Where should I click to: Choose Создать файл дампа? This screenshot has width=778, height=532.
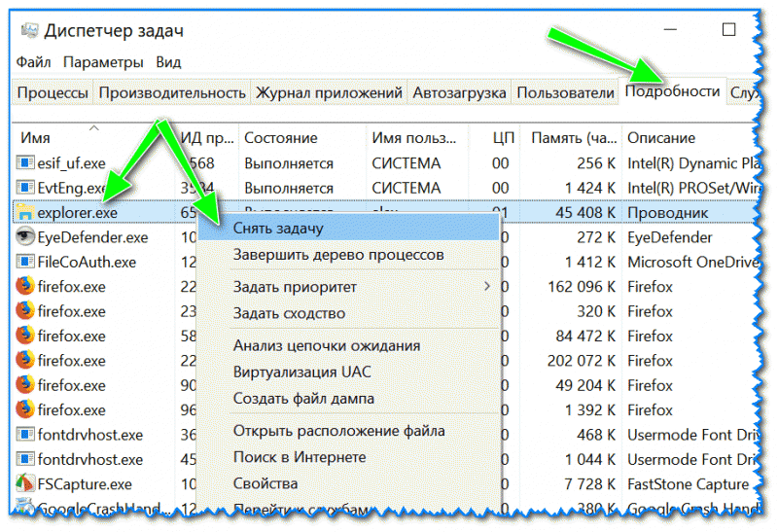(x=348, y=399)
